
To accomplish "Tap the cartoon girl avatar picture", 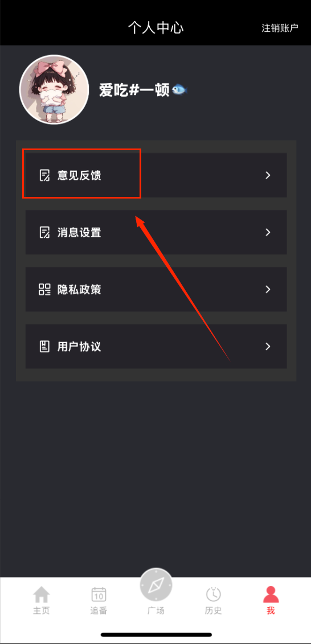I will tap(54, 89).
